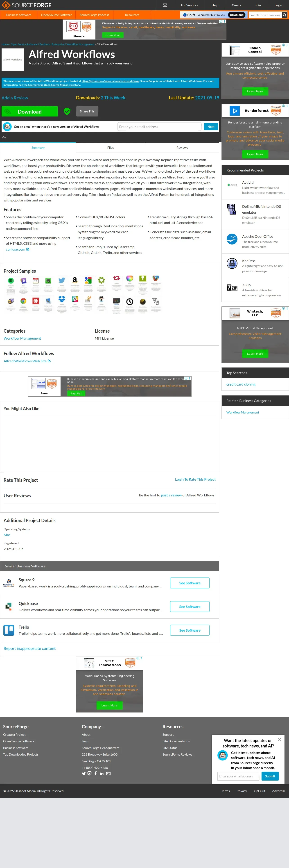Click Workflow Management category link under Categories

click(x=22, y=338)
